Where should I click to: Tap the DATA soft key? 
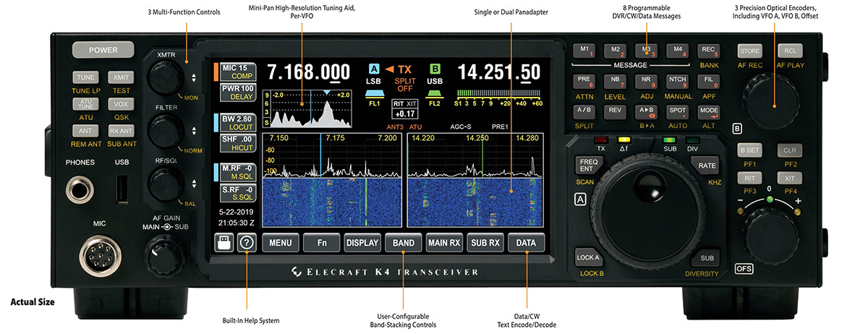[x=526, y=243]
